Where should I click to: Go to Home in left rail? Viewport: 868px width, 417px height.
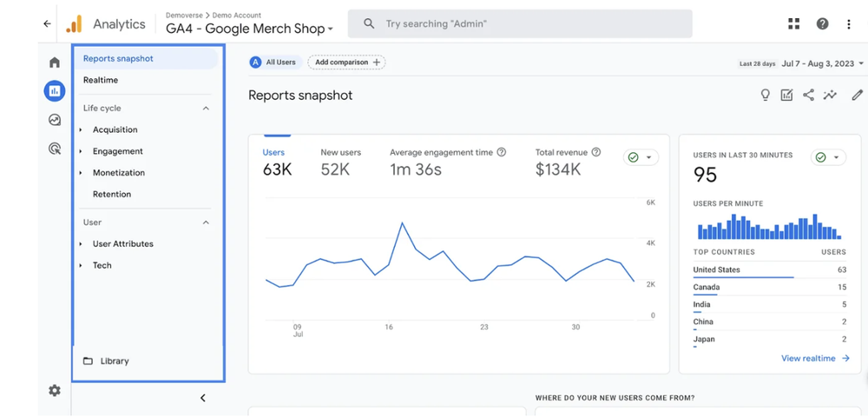(54, 63)
